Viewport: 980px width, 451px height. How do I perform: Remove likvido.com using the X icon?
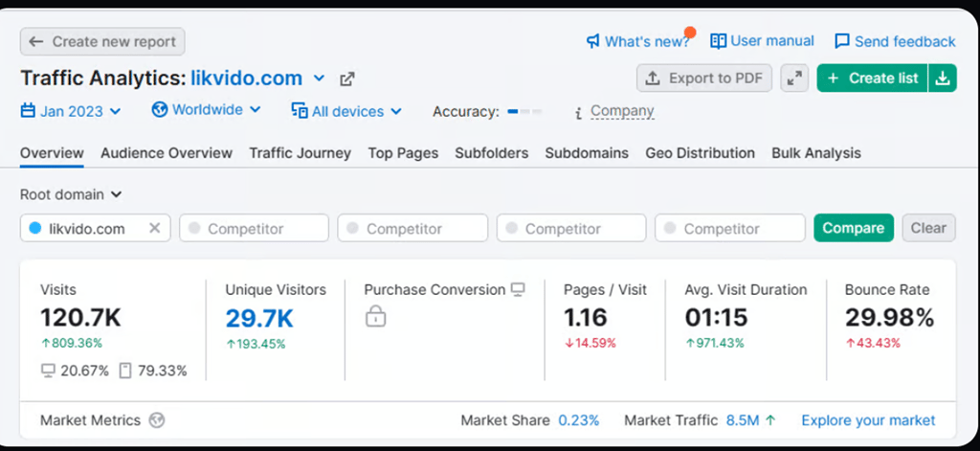click(x=154, y=228)
